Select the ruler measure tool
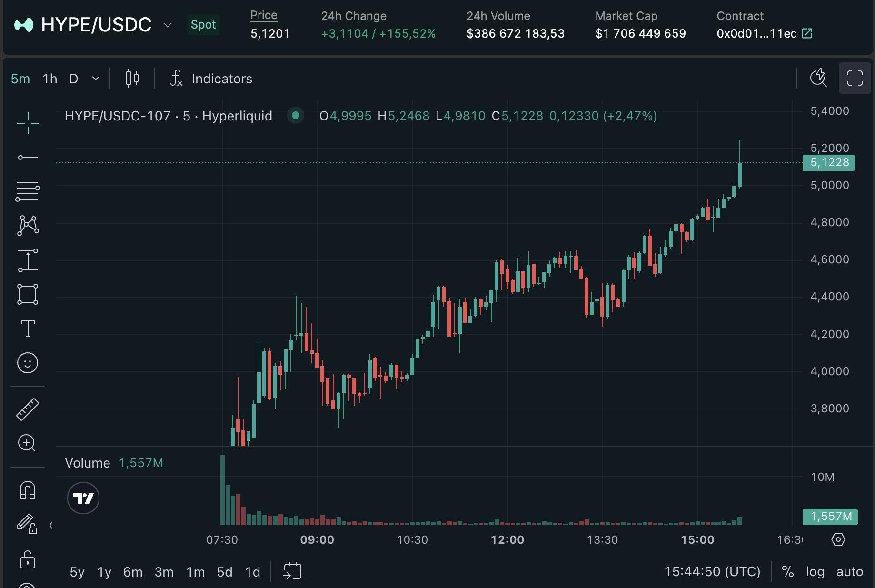The height and width of the screenshot is (588, 875). [28, 409]
